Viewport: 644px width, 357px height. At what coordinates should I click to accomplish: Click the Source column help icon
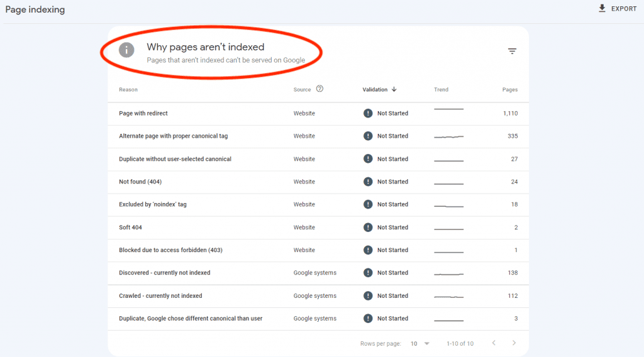[319, 89]
